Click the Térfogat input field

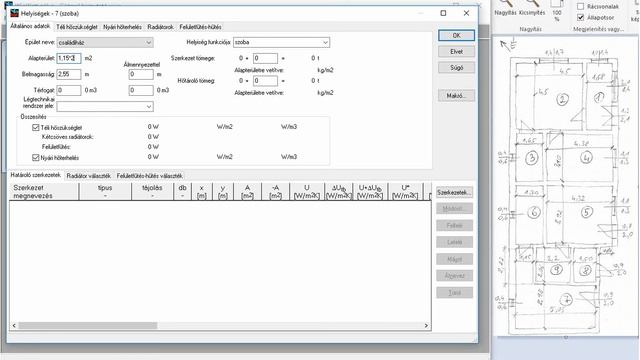69,90
